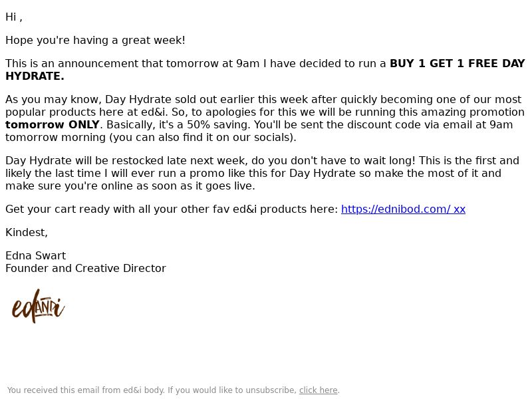Click the bold 'HYDRATE.' word
This screenshot has width=532, height=399.
tap(35, 76)
